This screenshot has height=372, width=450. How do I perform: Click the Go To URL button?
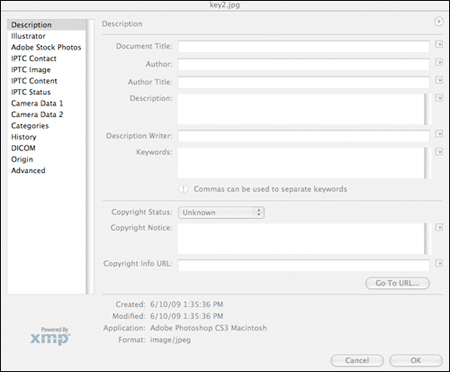click(x=397, y=283)
